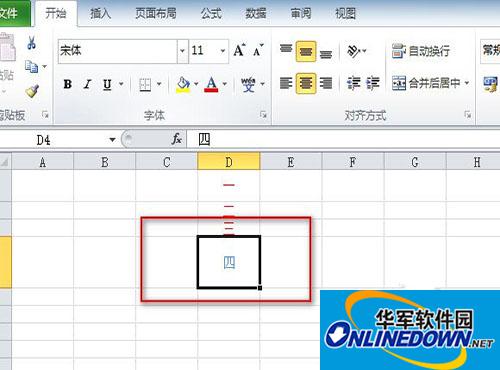Select column H header
Screen dimensions: 500x370
[x=473, y=162]
